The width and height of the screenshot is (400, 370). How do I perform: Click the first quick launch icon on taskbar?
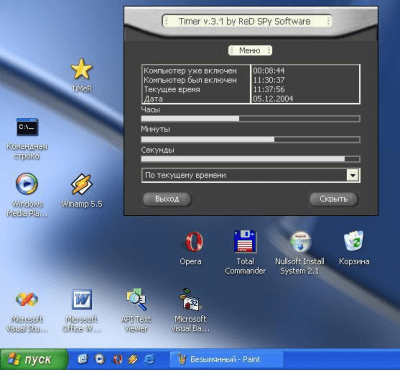[82, 359]
